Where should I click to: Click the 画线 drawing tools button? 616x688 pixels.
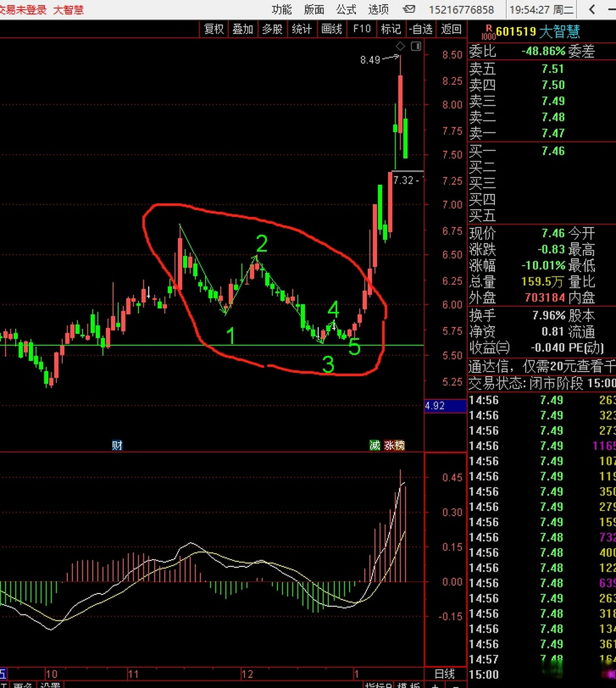[332, 29]
